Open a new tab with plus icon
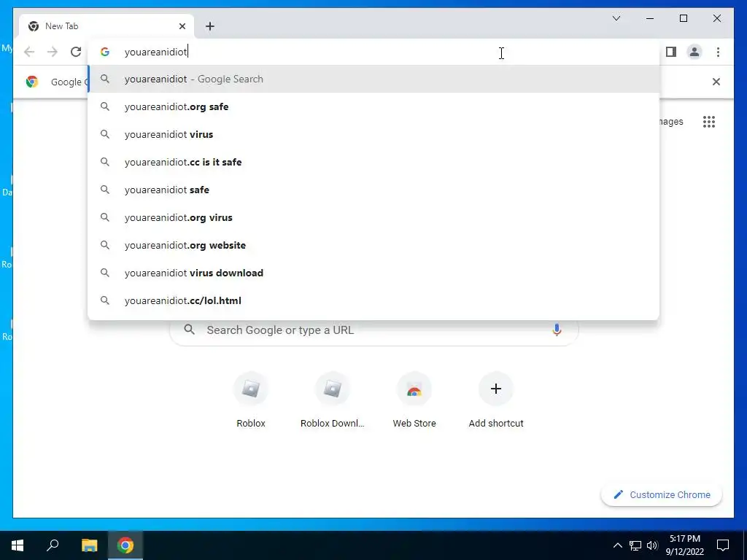 (x=210, y=26)
